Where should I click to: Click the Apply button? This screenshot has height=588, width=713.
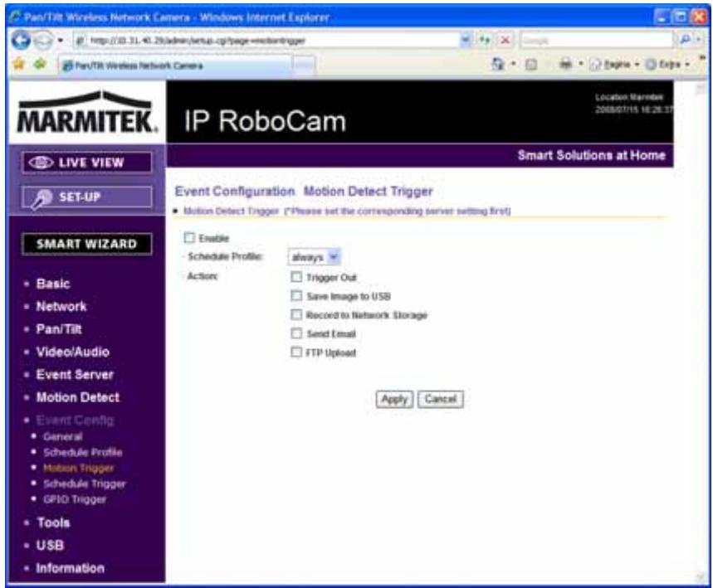click(394, 400)
